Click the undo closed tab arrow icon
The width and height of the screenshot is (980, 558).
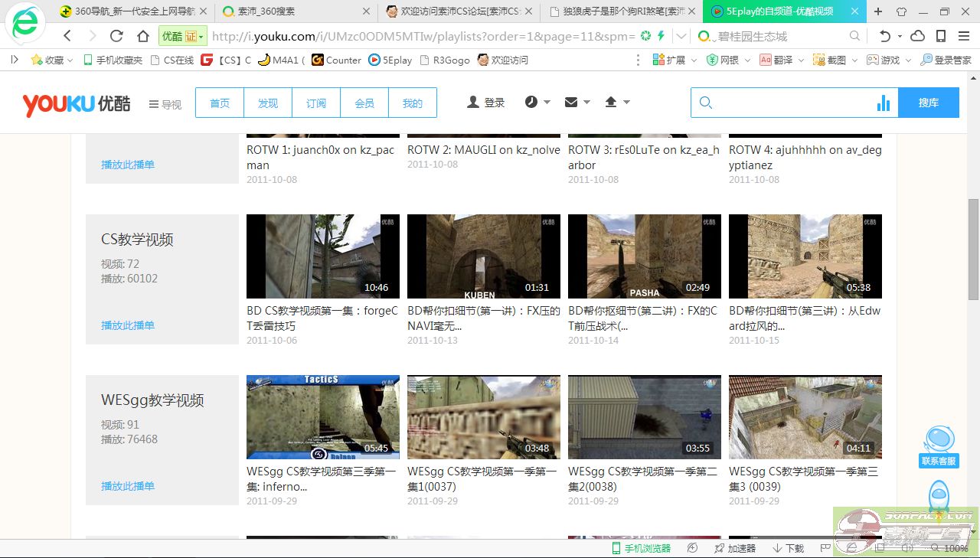point(885,36)
